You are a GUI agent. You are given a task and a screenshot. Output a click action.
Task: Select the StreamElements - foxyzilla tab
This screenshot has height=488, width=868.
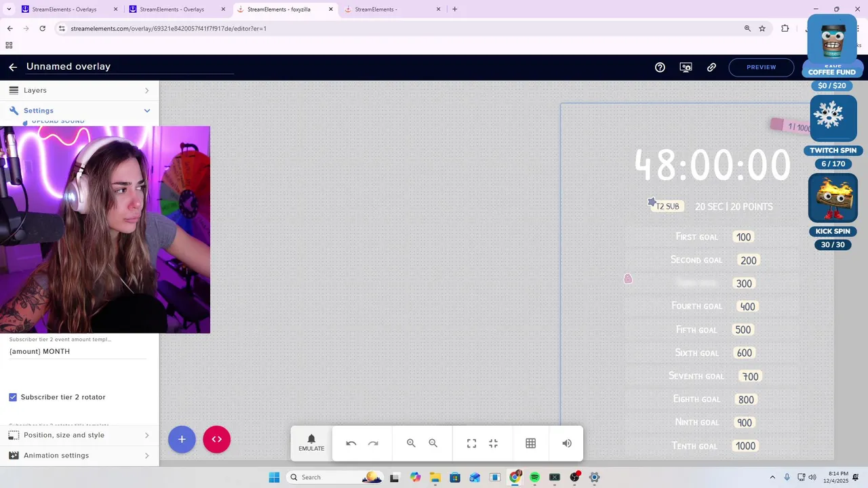[285, 9]
